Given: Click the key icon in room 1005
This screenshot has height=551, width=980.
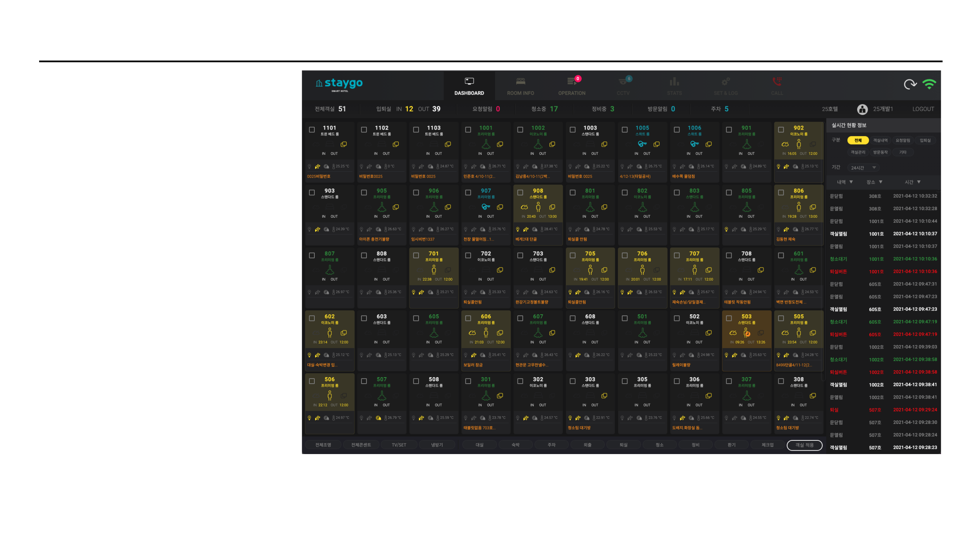Looking at the screenshot, I should 642,144.
